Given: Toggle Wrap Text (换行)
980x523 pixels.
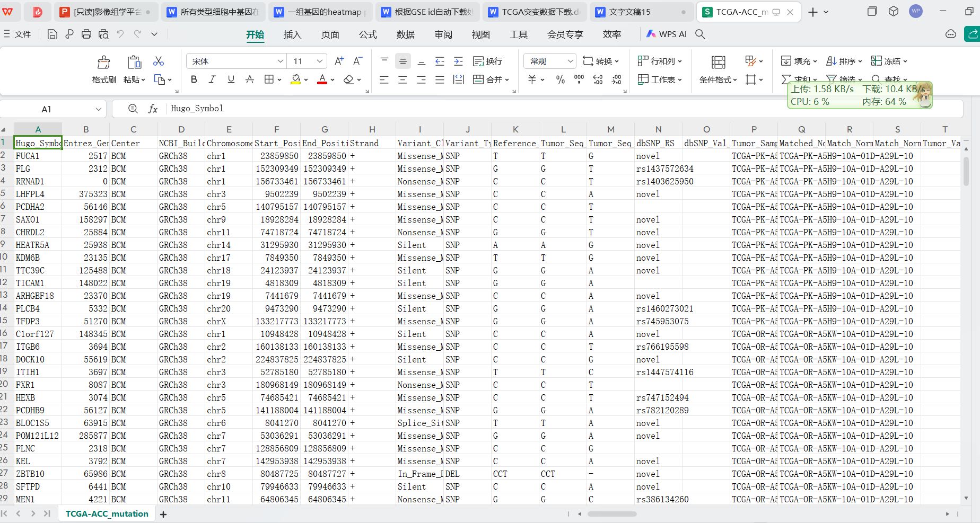Looking at the screenshot, I should 487,61.
